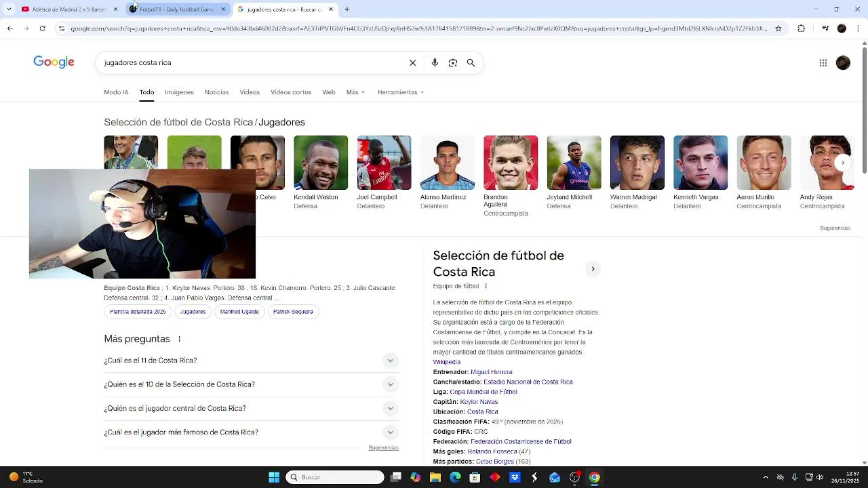
Task: Open Estadio Nacional de Costa Rica link
Action: point(528,382)
